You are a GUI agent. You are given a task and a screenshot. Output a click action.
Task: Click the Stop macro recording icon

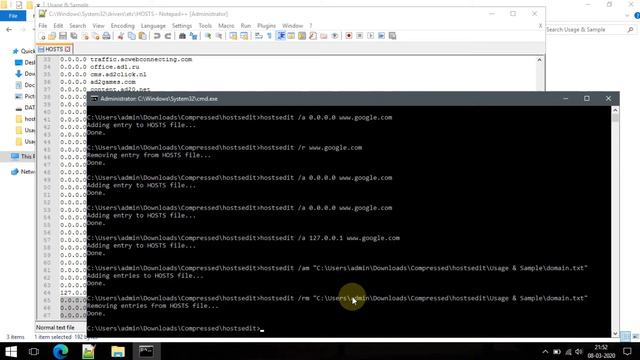point(360,36)
